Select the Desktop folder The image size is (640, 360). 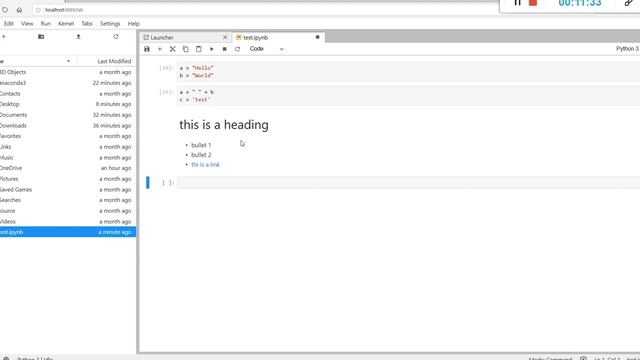[68, 104]
